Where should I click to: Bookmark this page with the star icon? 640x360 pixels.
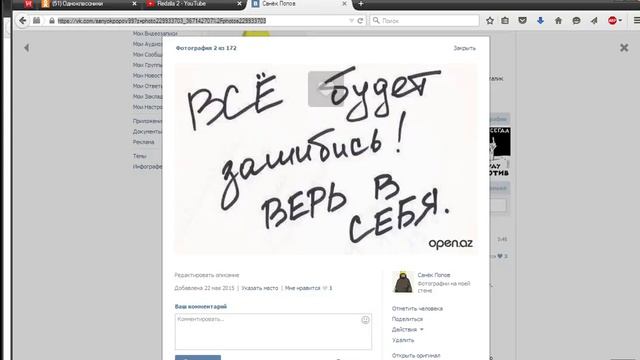(490, 20)
